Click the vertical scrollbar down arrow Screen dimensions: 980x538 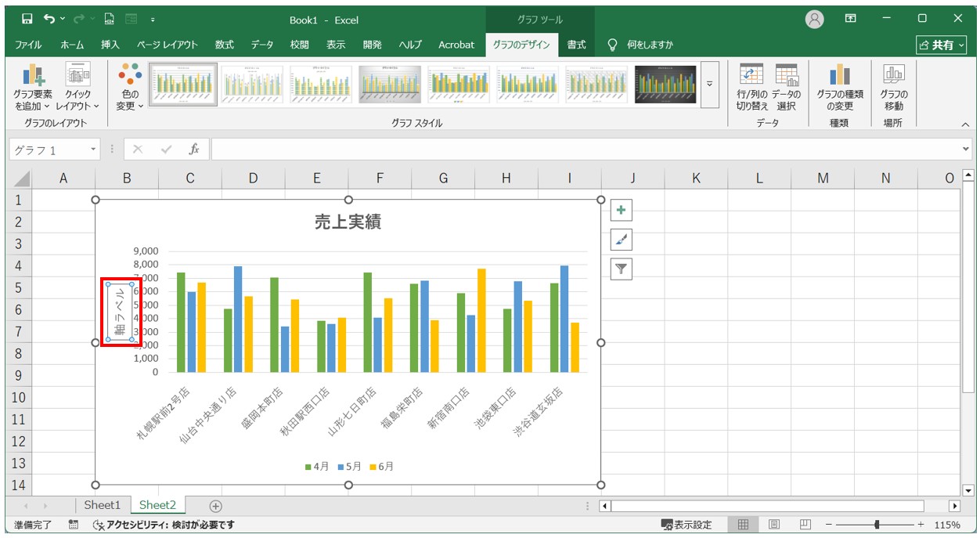coord(968,490)
